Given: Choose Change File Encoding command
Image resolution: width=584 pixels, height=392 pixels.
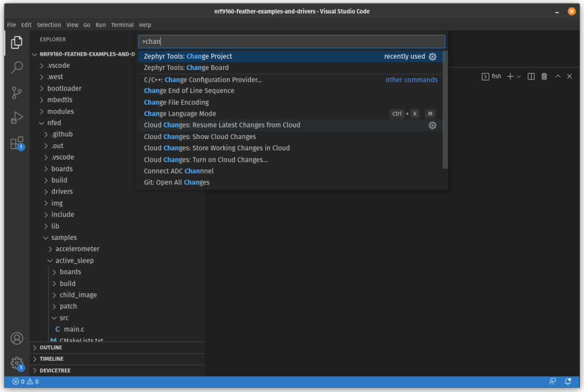Looking at the screenshot, I should tap(291, 103).
